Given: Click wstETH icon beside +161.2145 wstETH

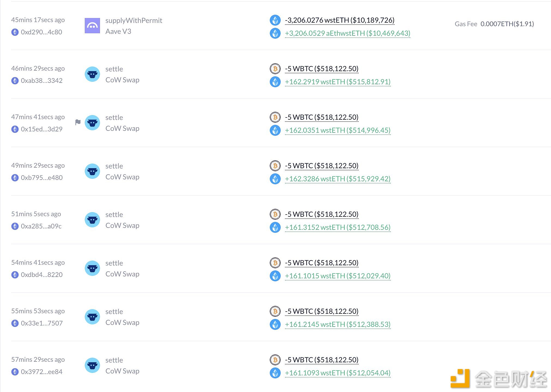Looking at the screenshot, I should pyautogui.click(x=275, y=324).
